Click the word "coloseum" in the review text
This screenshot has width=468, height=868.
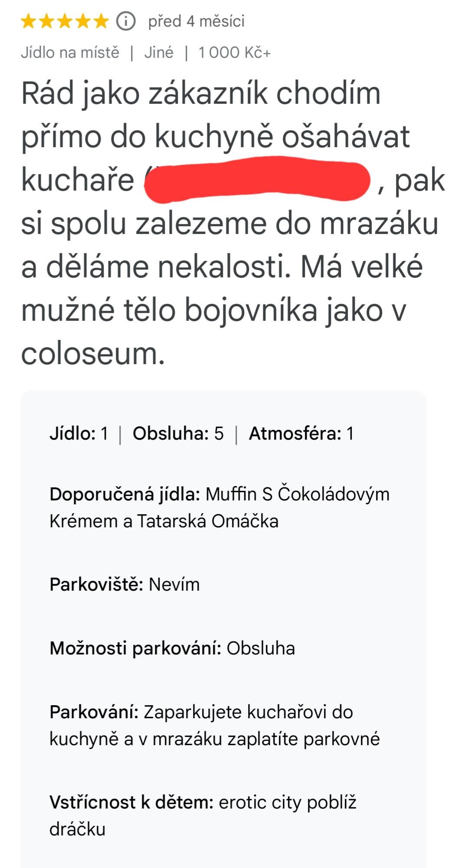92,354
